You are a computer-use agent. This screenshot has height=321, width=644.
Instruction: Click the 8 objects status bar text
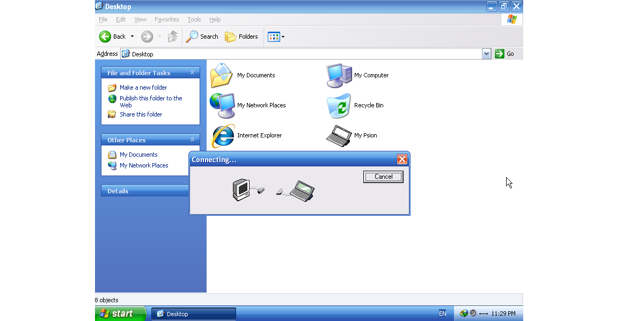107,300
